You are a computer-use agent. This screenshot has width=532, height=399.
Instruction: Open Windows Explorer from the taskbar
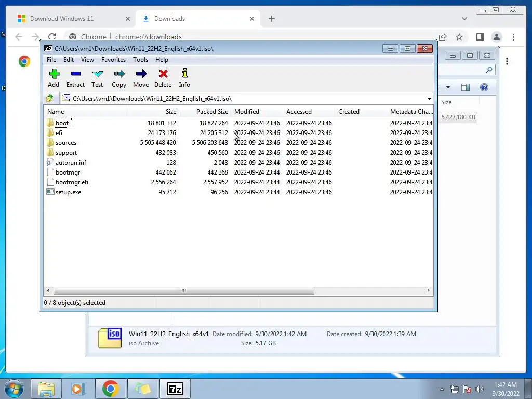tap(46, 389)
